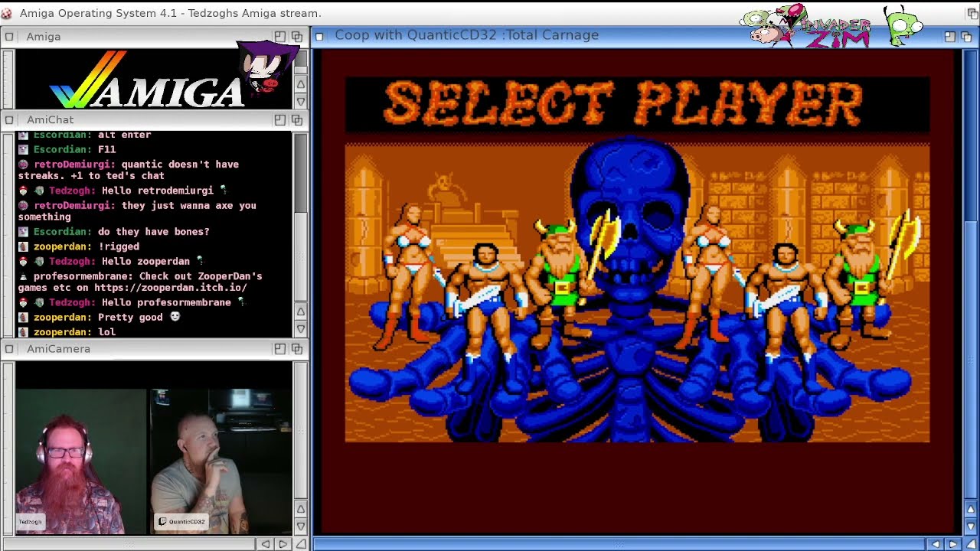Click down arrow in game window scrollbar
The image size is (980, 551).
971,527
